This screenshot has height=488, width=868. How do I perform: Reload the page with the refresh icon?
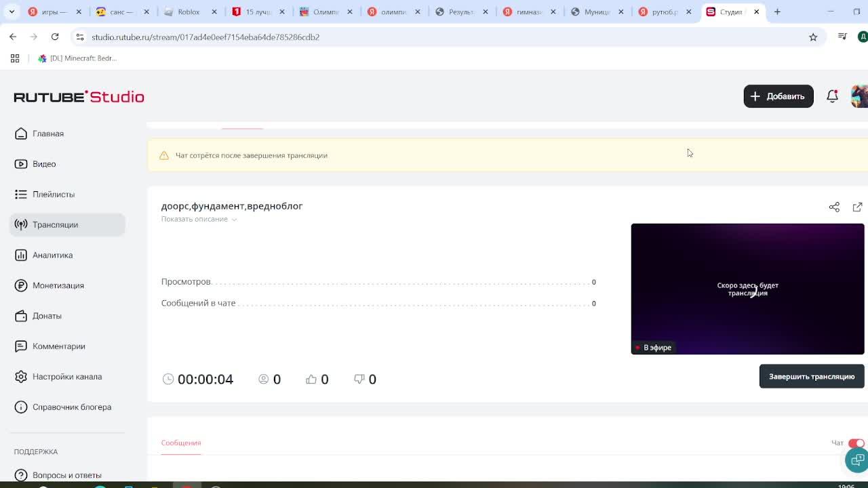pos(55,37)
